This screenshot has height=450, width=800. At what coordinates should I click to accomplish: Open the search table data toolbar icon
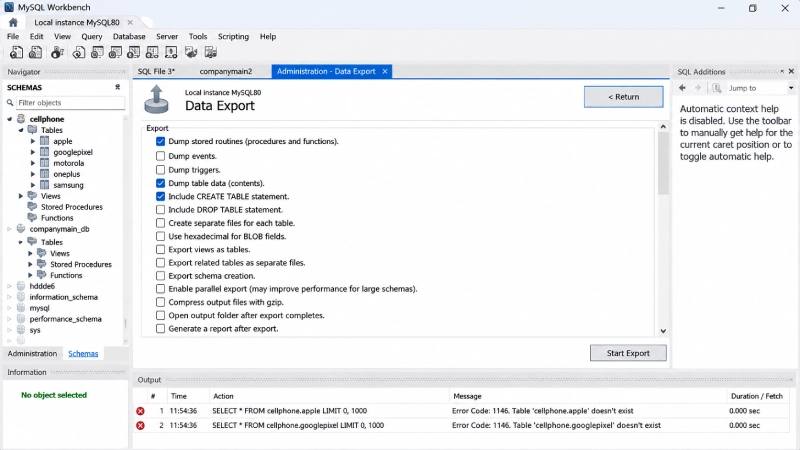point(171,52)
